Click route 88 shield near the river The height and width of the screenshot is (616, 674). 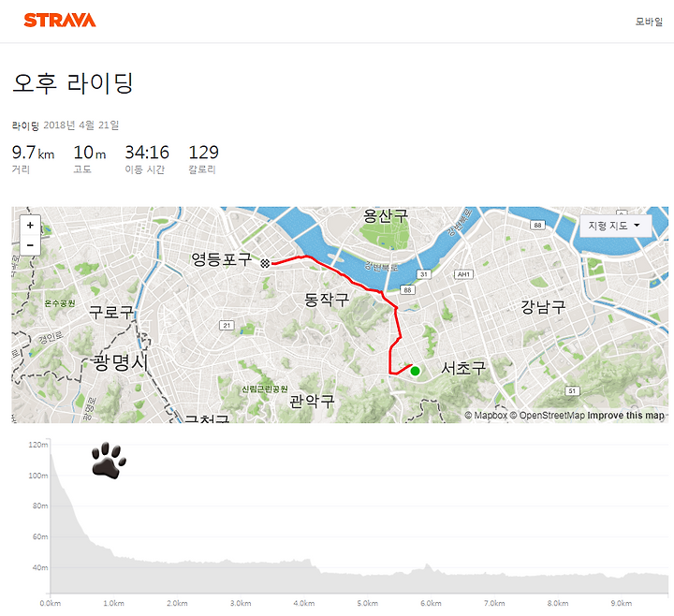[407, 289]
